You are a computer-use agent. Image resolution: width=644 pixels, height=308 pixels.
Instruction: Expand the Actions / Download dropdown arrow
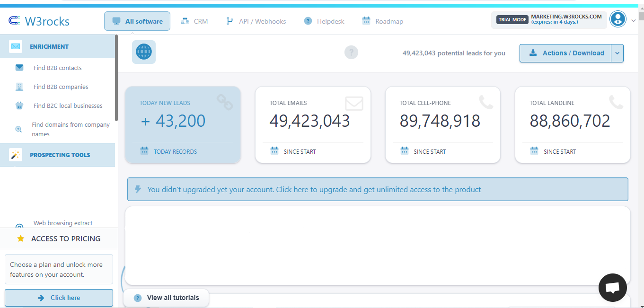pos(618,53)
